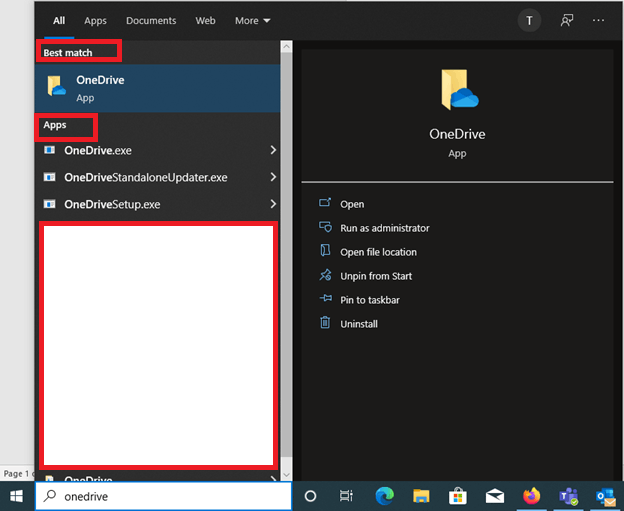Launch Firefox from the taskbar

click(x=531, y=496)
